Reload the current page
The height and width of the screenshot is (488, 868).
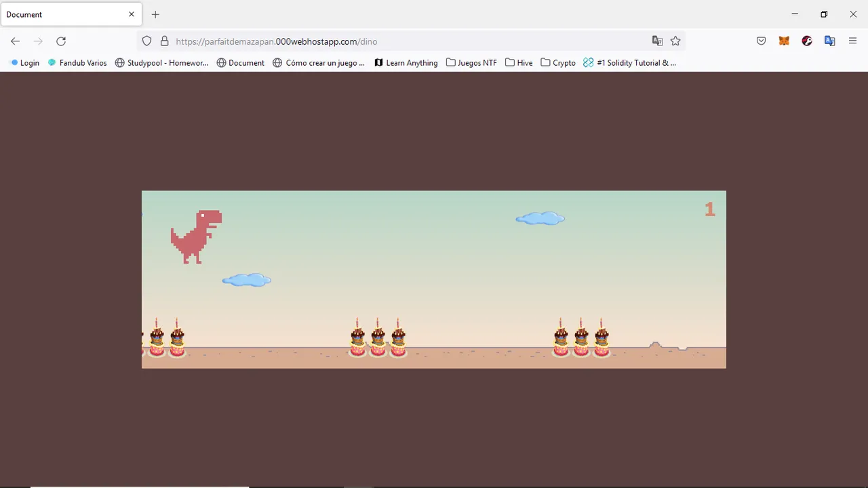(x=61, y=41)
